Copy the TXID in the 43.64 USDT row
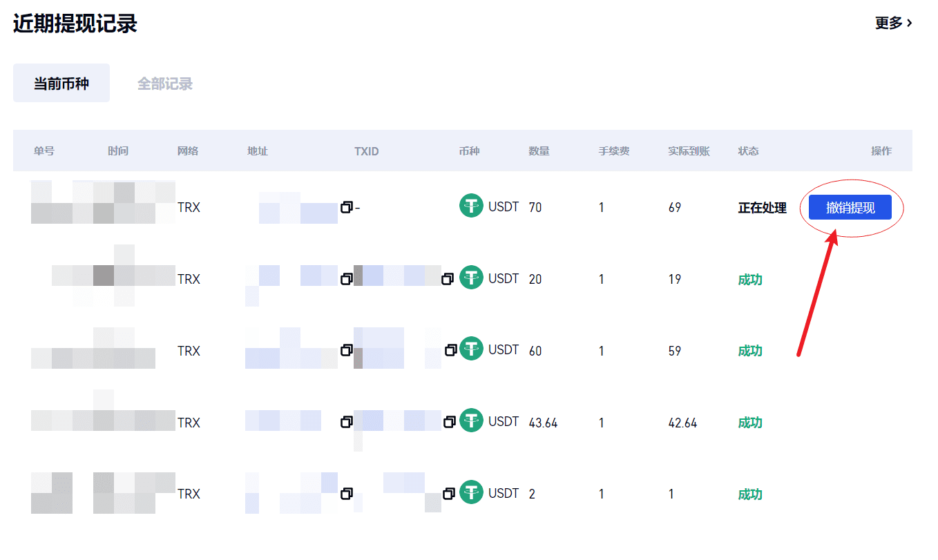 (449, 422)
